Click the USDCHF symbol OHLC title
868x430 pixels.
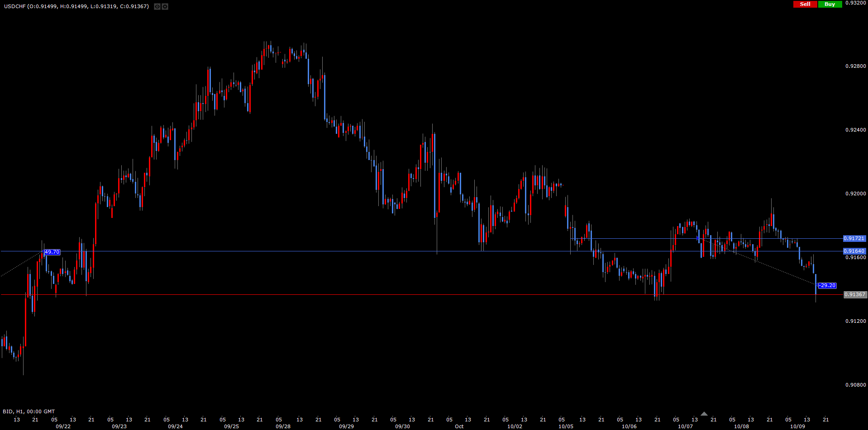point(76,6)
